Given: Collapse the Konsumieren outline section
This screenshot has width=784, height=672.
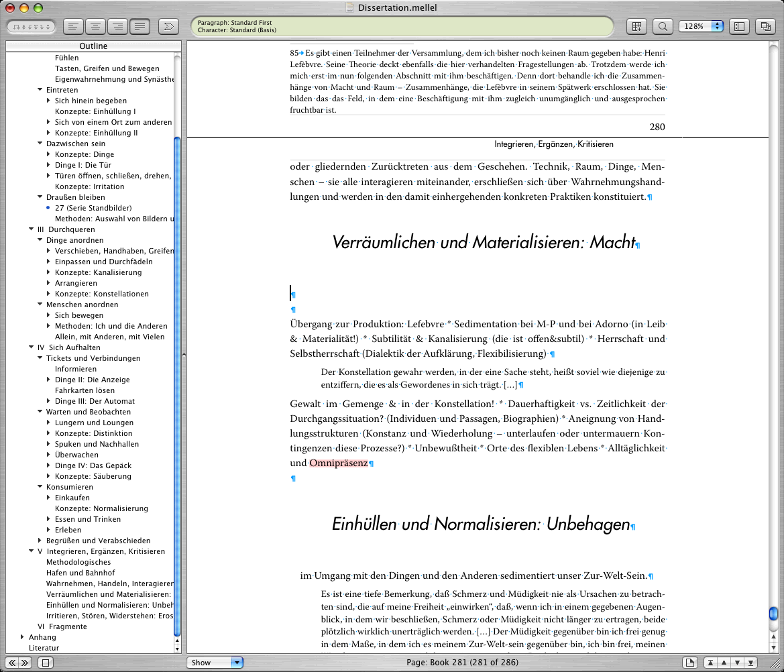Looking at the screenshot, I should click(x=40, y=487).
